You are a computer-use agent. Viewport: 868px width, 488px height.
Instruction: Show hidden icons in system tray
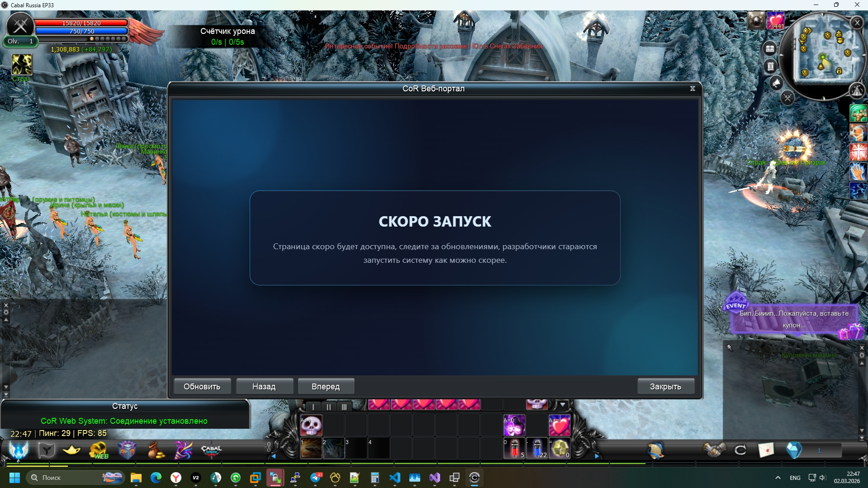pyautogui.click(x=778, y=478)
